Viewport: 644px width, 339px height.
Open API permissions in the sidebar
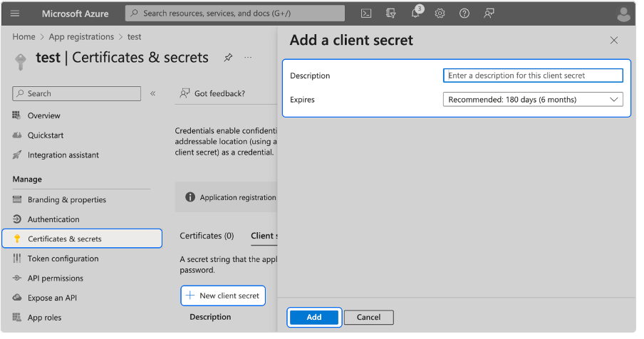[x=55, y=278]
